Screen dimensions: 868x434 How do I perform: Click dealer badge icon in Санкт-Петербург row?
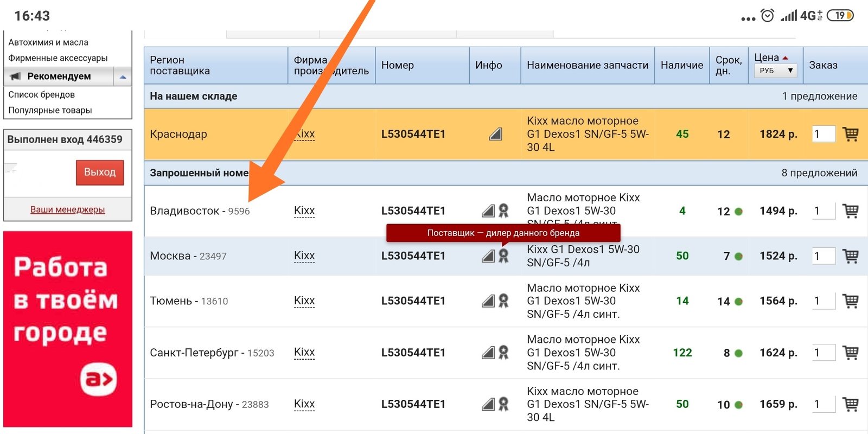[503, 353]
